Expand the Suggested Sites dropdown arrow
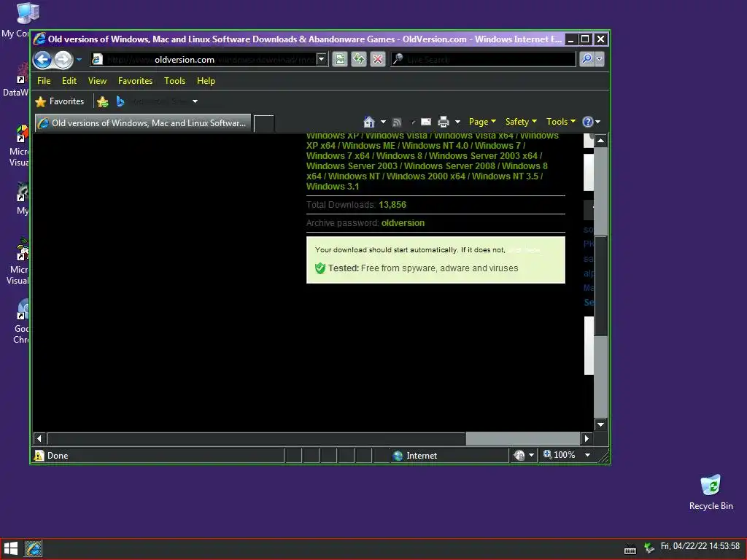The height and width of the screenshot is (560, 747). 195,101
